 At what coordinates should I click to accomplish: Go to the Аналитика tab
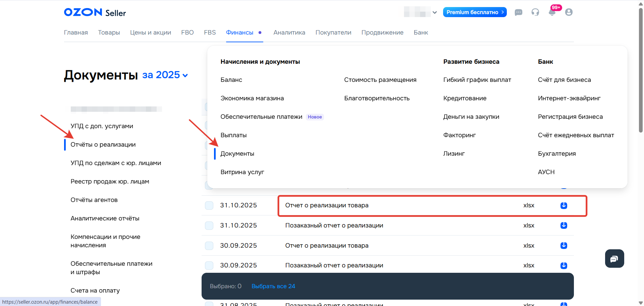289,33
